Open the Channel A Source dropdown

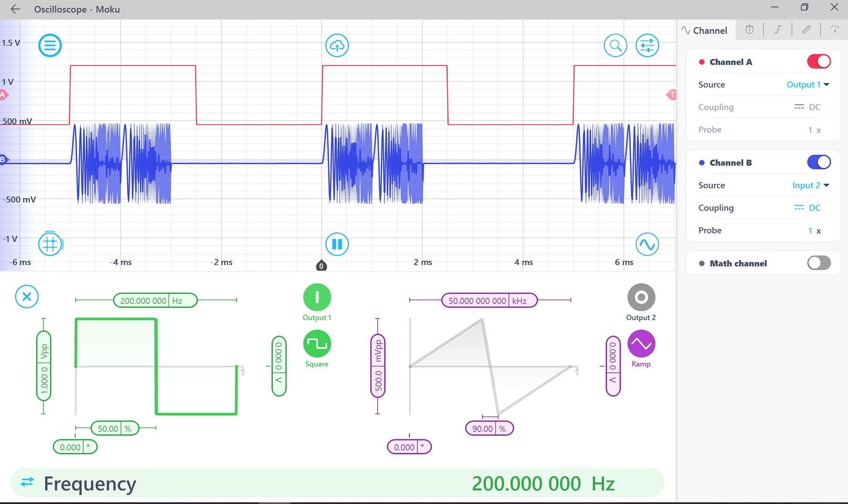click(807, 84)
